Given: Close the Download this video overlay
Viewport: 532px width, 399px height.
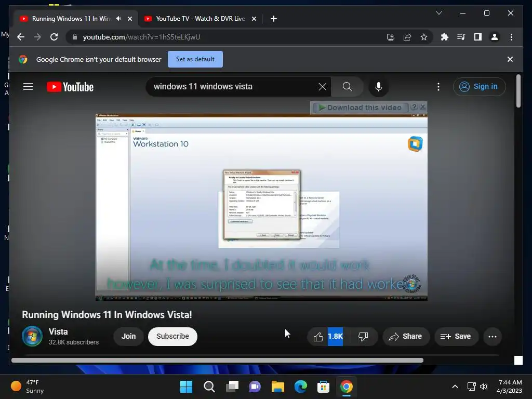Looking at the screenshot, I should [422, 107].
